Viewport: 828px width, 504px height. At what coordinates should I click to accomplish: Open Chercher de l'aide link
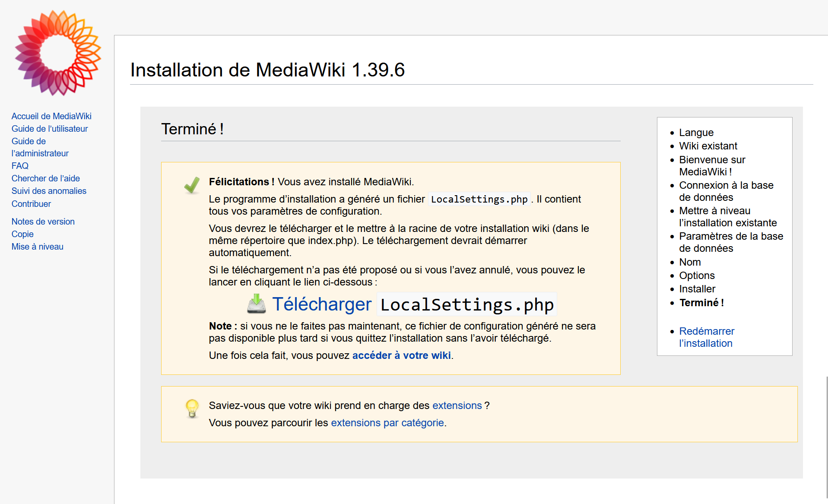pyautogui.click(x=46, y=178)
